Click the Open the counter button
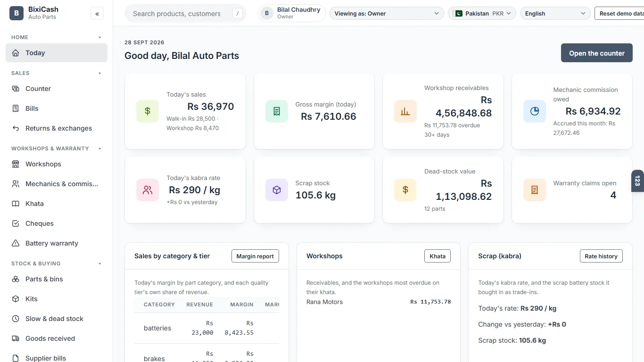The width and height of the screenshot is (644, 362). [x=596, y=53]
